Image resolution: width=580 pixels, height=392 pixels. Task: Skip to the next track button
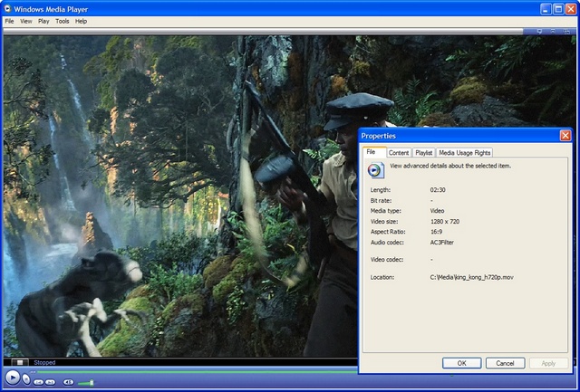51,382
